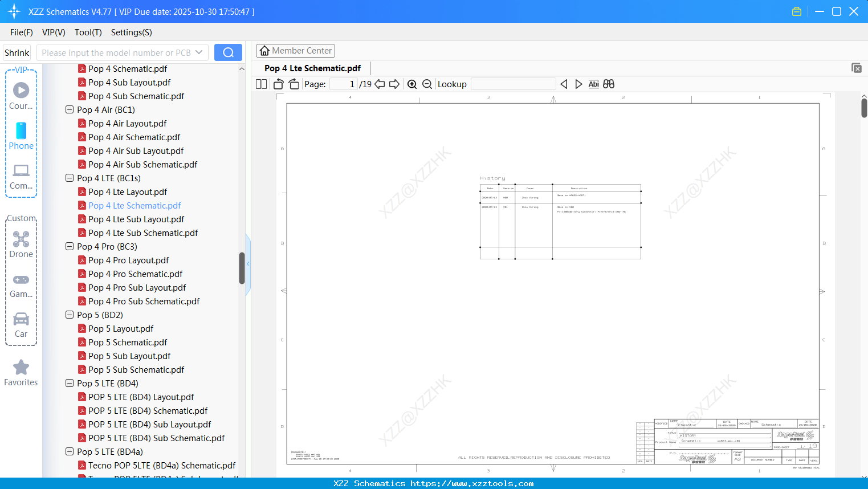Toggle two-page view mode in the PDF toolbar
Viewport: 868px width, 489px height.
pos(260,84)
